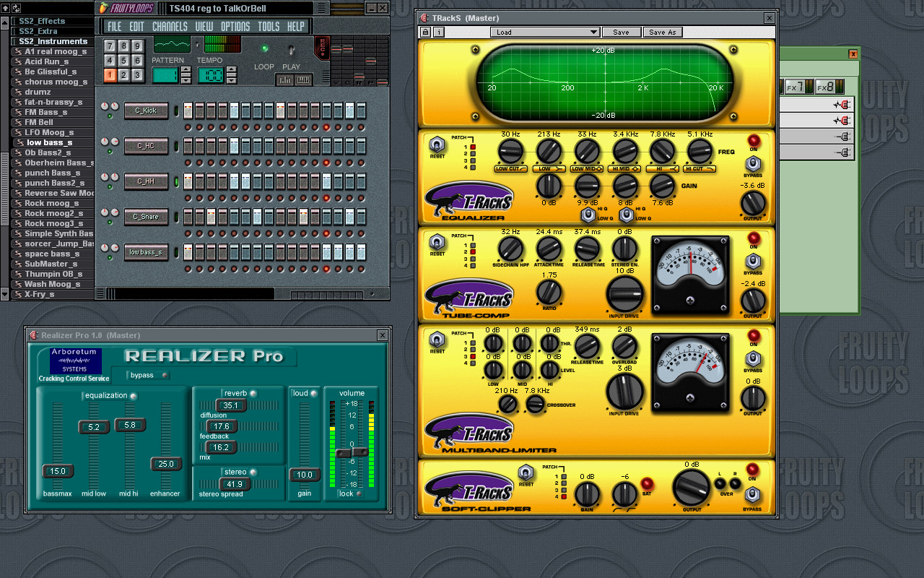Screen dimensions: 924x578
Task: Decrease the TEMPO with down arrow
Action: coord(232,79)
